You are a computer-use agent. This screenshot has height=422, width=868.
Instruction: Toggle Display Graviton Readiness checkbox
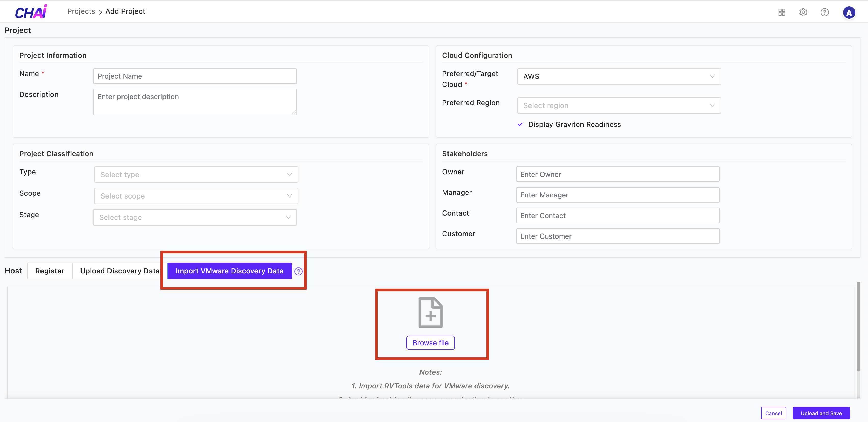(520, 124)
